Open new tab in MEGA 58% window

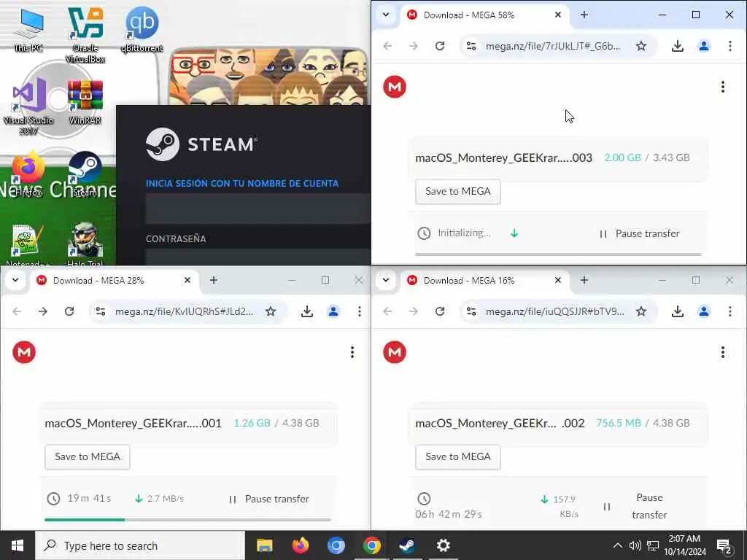click(584, 15)
